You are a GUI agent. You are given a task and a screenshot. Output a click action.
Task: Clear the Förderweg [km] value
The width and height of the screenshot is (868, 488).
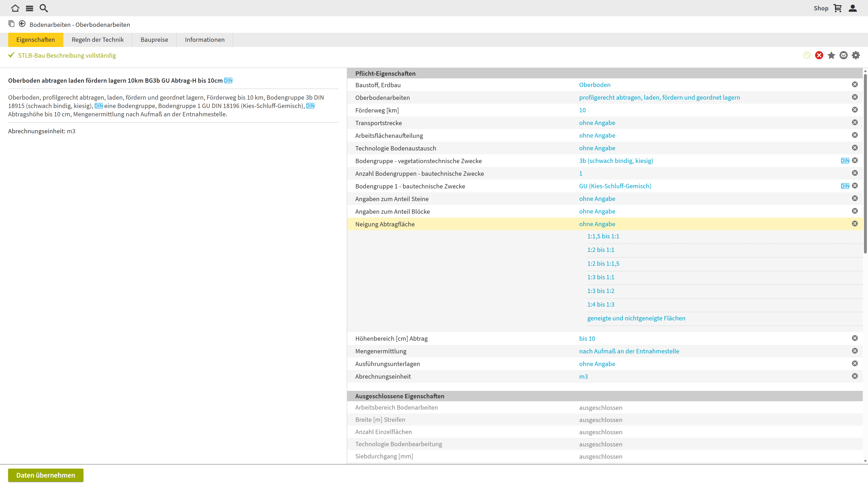[855, 110]
